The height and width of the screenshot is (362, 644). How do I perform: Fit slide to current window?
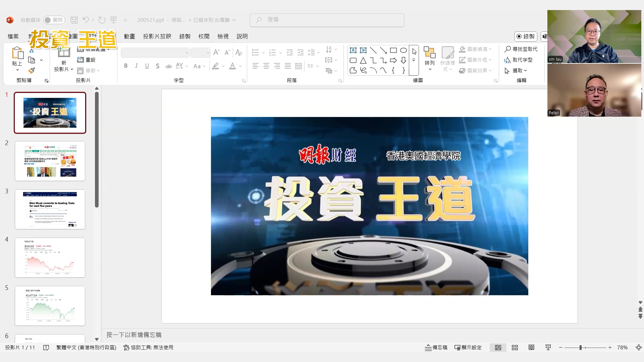tap(639, 348)
